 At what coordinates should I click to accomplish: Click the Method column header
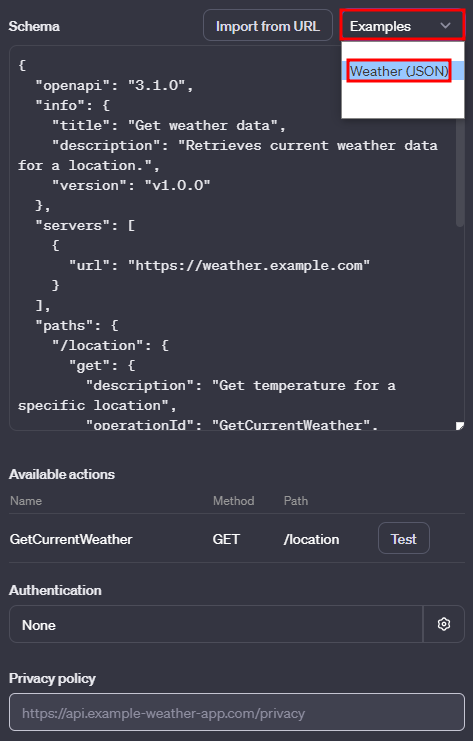(233, 501)
